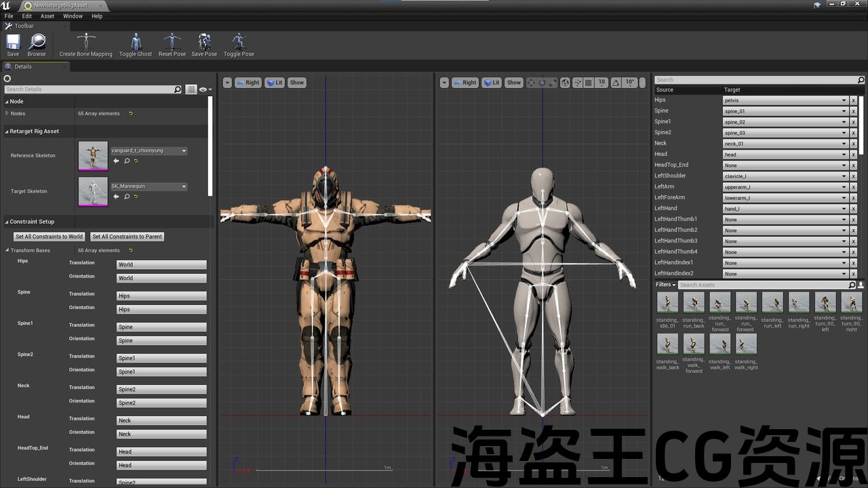The width and height of the screenshot is (868, 488).
Task: Click the Search Details input field
Action: pos(89,89)
